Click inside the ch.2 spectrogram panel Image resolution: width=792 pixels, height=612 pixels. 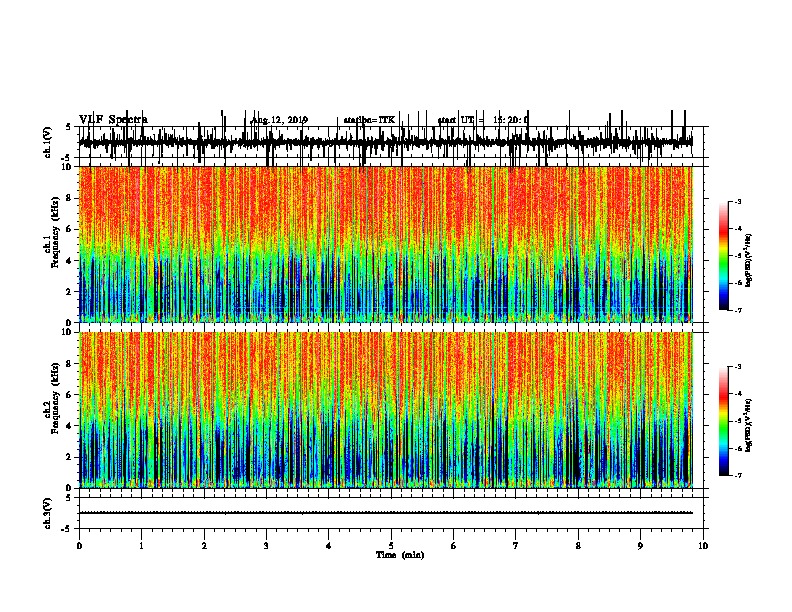[x=385, y=410]
